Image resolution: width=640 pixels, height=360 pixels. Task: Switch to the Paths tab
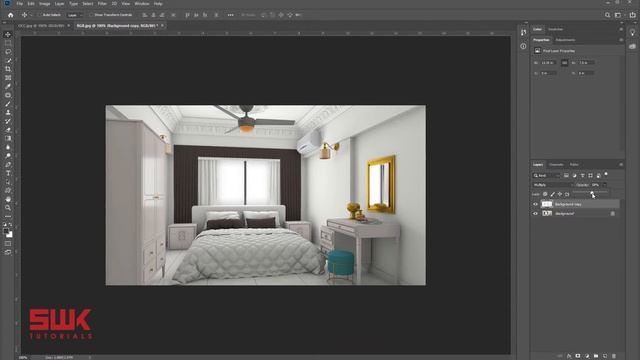(x=574, y=164)
